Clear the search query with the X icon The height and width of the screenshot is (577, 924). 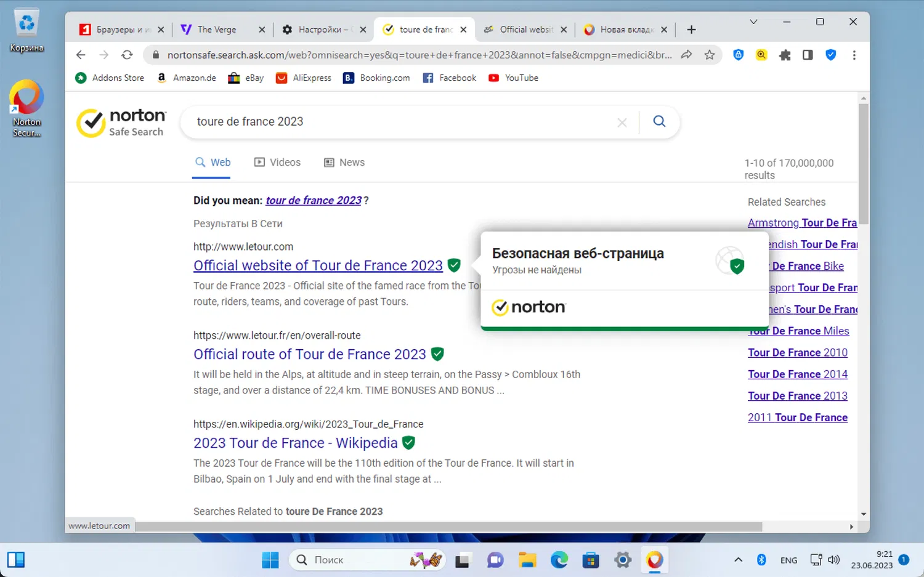click(622, 123)
